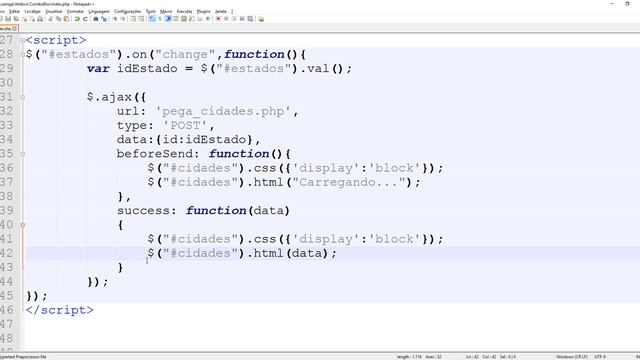640x360 pixels.
Task: Click the Playback macro icon
Action: (x=235, y=19)
